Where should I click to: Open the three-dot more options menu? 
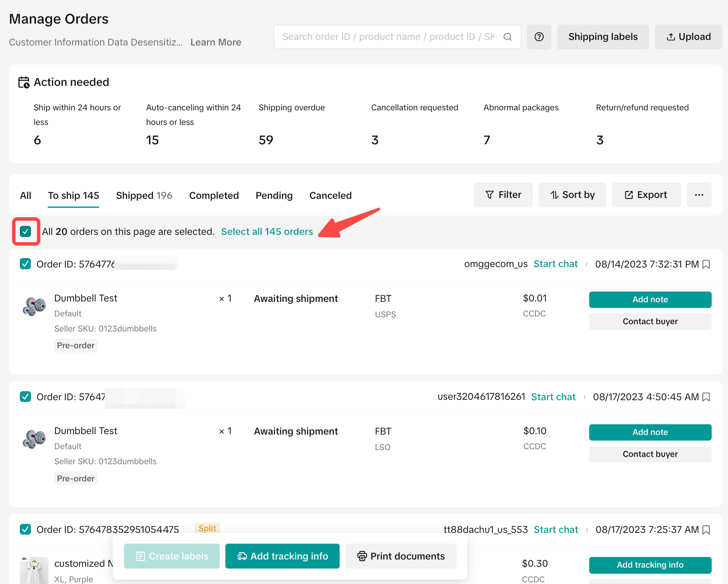tap(699, 195)
